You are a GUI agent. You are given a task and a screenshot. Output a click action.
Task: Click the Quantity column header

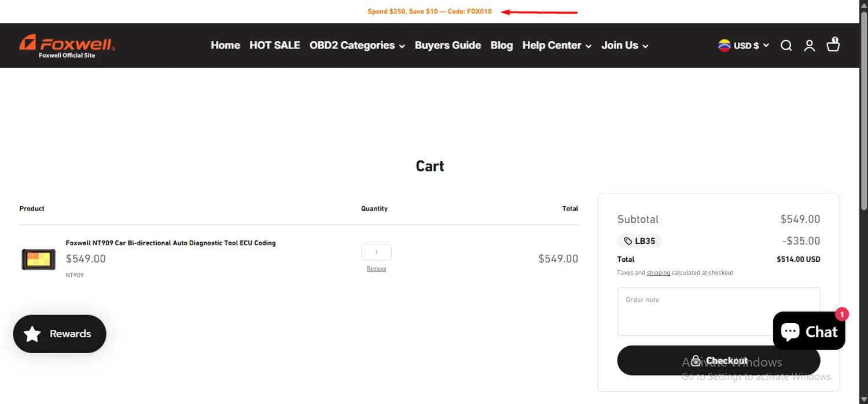tap(374, 209)
